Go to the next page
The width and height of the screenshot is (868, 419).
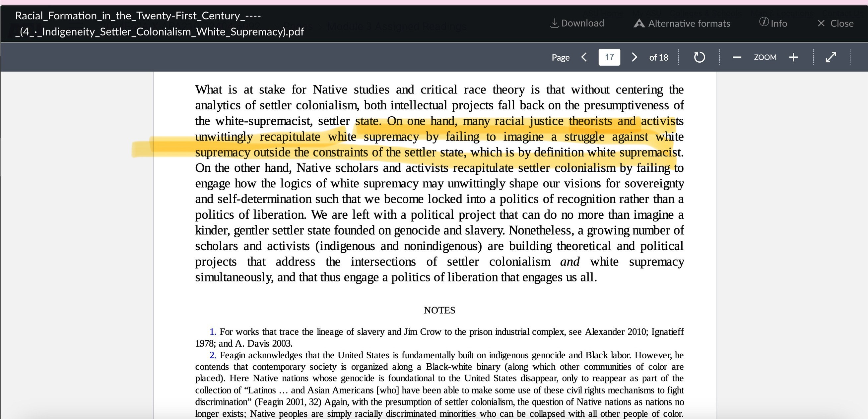tap(634, 57)
